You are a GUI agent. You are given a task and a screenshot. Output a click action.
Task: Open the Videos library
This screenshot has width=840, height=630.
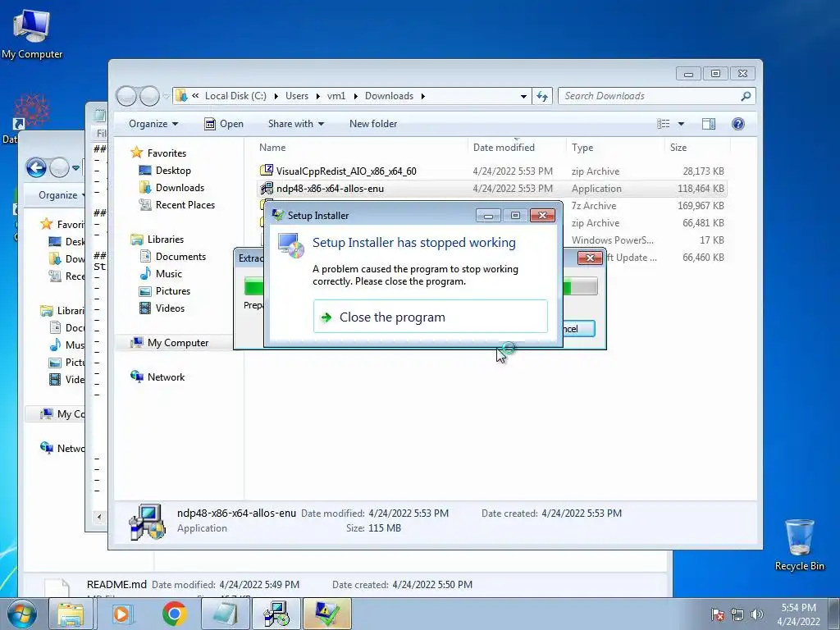pyautogui.click(x=170, y=308)
